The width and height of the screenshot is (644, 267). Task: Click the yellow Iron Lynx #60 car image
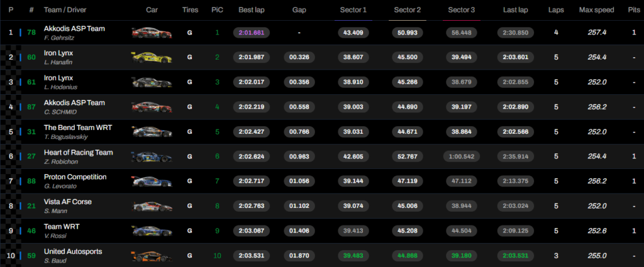pyautogui.click(x=152, y=57)
